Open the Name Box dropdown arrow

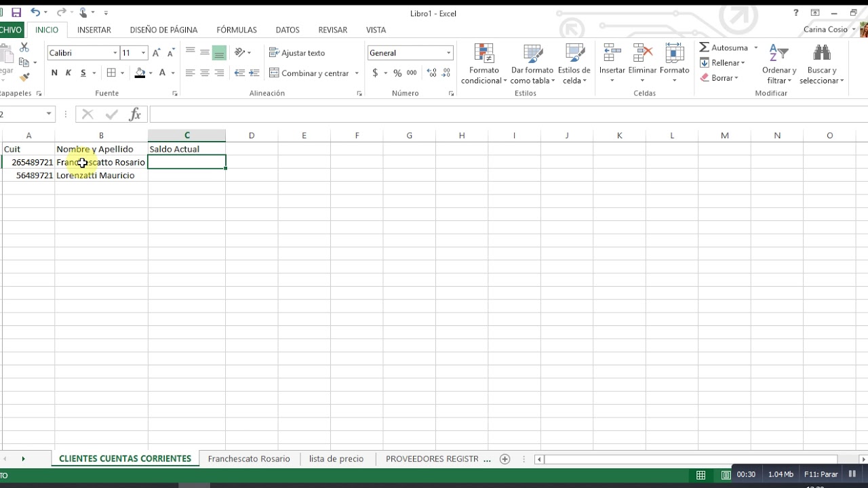49,114
